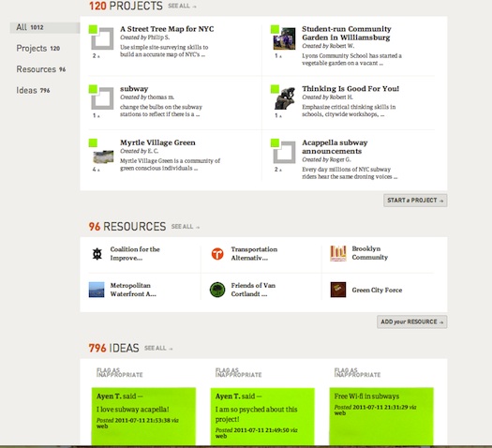Flag the 'I love subway acapella' idea as inappropriate

click(x=119, y=372)
